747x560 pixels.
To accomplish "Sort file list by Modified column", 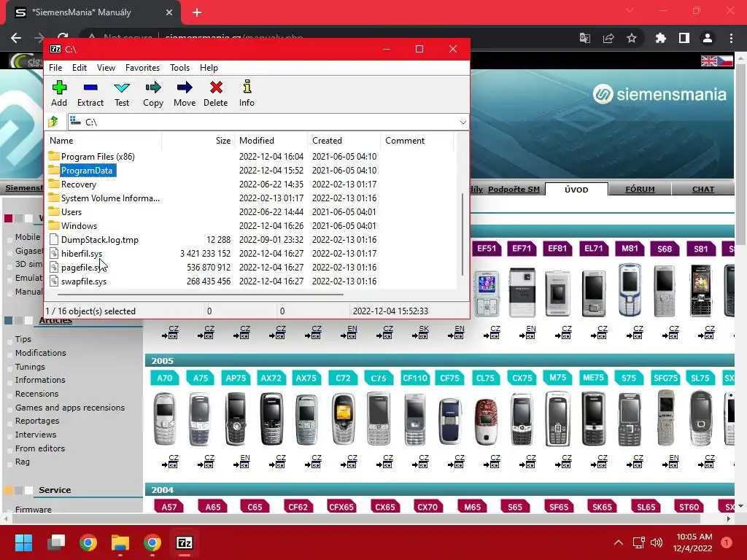I will (x=271, y=141).
